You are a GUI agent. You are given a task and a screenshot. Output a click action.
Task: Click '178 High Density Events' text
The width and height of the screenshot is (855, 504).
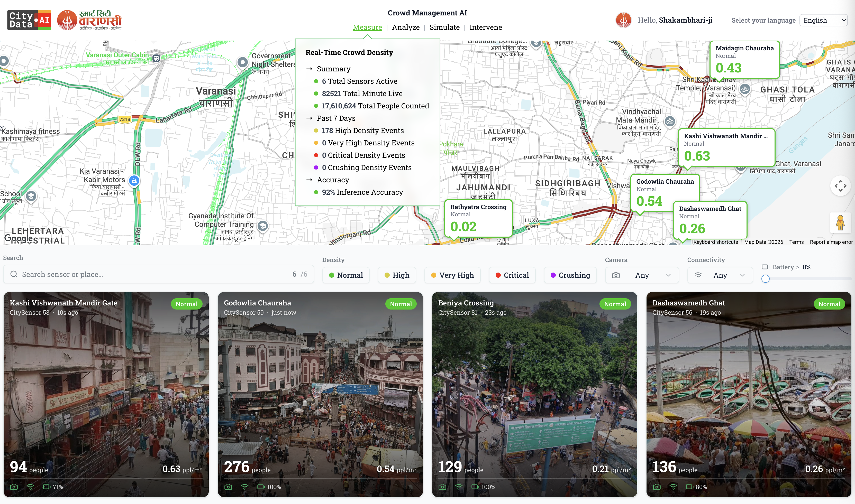tap(363, 131)
